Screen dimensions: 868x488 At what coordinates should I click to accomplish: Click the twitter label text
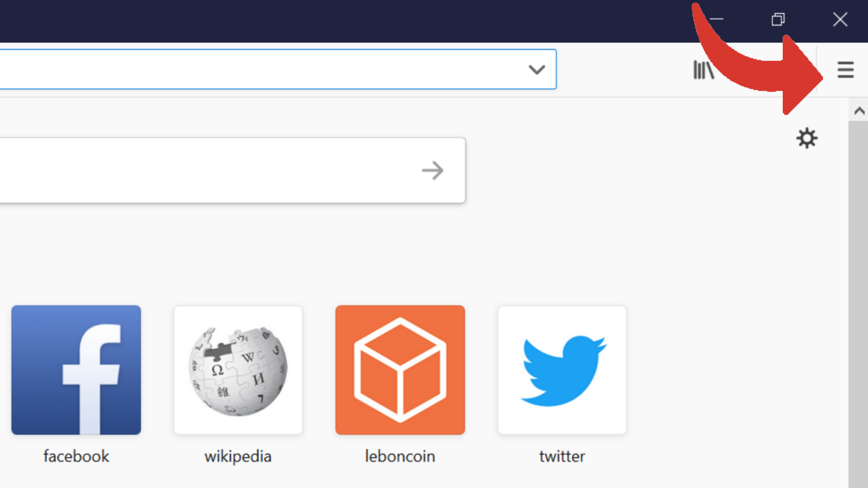tap(561, 456)
